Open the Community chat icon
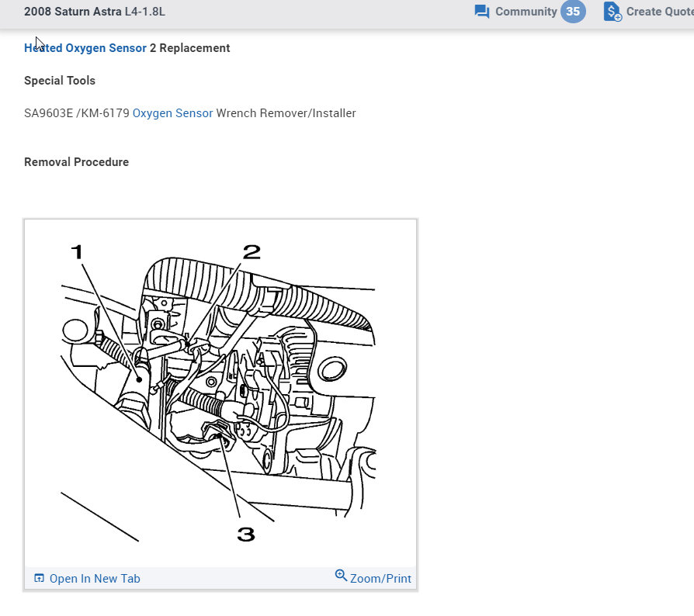Viewport: 694px width, 616px height. click(x=482, y=12)
